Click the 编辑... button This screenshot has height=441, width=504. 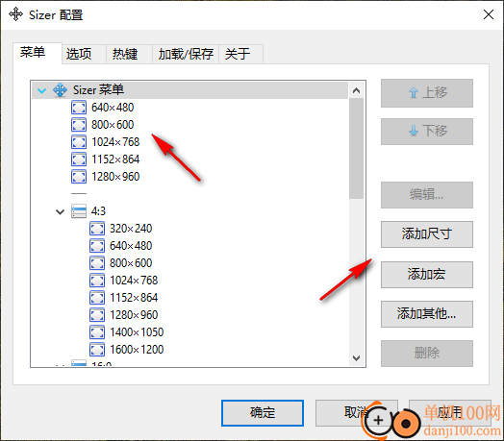coord(427,195)
